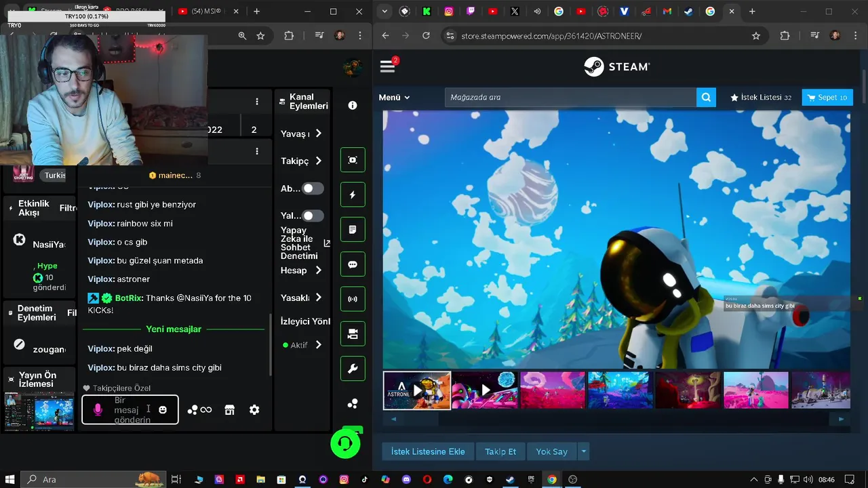Viewport: 868px width, 488px height.
Task: Open the chat bubble icon in Kick sidebar
Action: (x=353, y=264)
